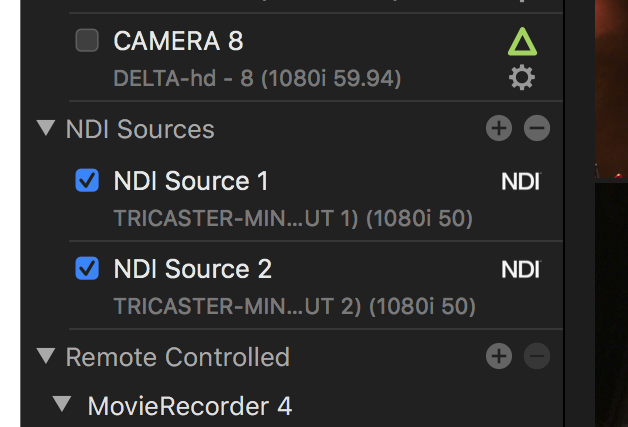This screenshot has width=628, height=427.
Task: Collapse the NDI Sources section
Action: 45,128
